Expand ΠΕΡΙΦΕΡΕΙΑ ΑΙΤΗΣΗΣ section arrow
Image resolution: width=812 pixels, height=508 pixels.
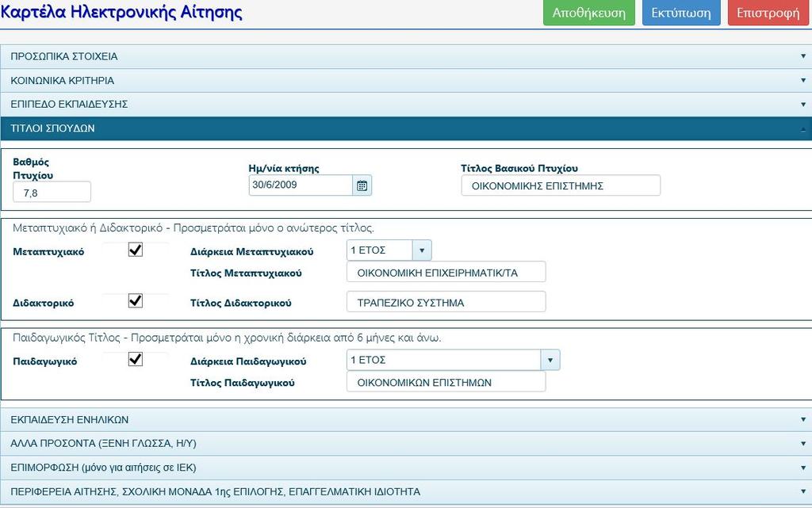803,491
